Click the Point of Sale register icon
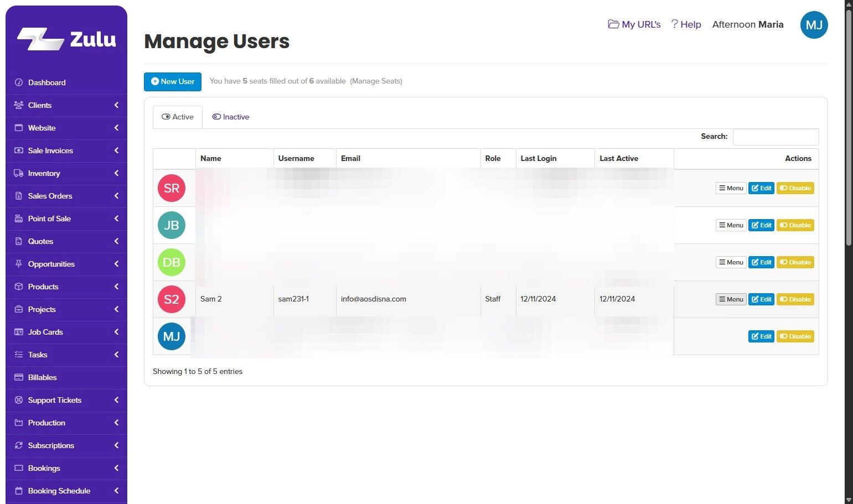 (18, 219)
